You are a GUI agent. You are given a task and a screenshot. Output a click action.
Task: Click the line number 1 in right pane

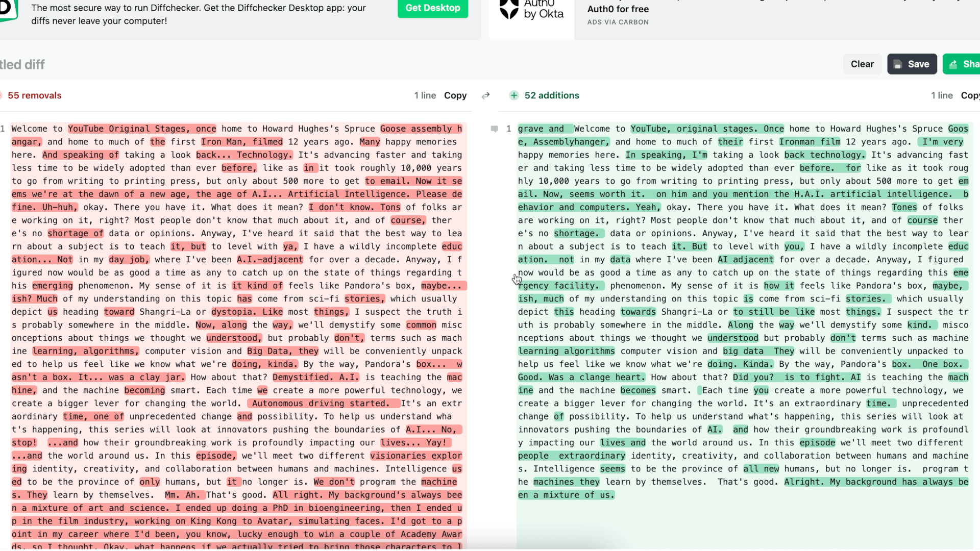(508, 129)
